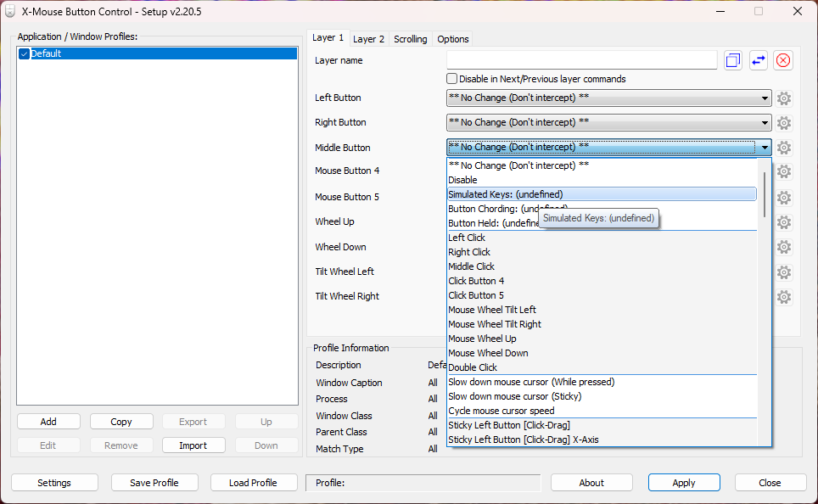The image size is (818, 504).
Task: Choose Slow down mouse cursor (Sticky)
Action: [602, 396]
